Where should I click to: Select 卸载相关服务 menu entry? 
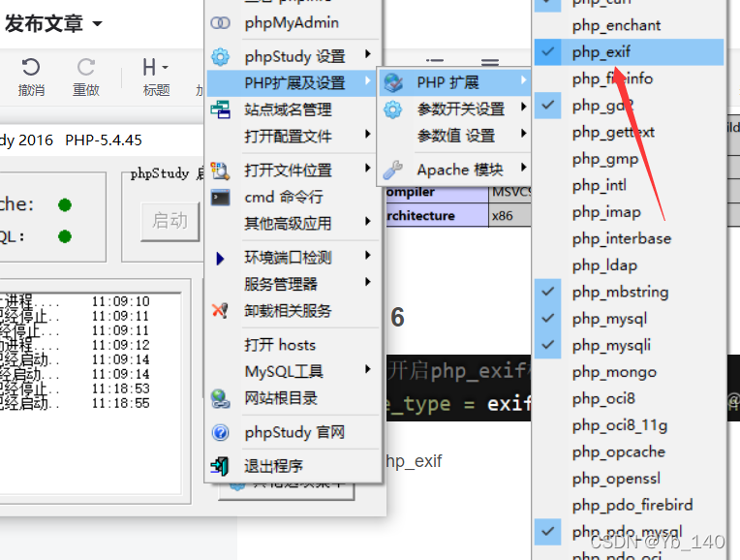point(293,311)
